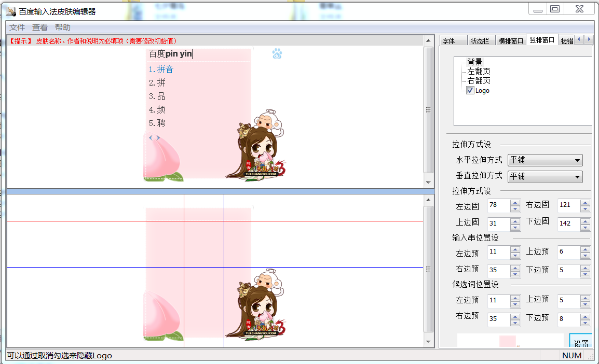Increase the 右边固 value with up arrow
Viewport: 599px width, 364px height.
(586, 203)
